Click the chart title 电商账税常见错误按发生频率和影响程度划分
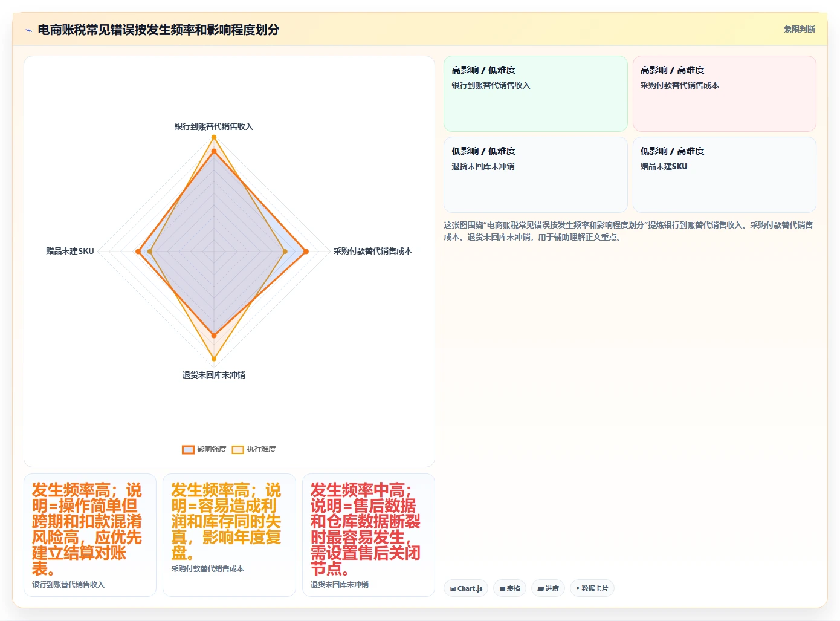 click(158, 30)
